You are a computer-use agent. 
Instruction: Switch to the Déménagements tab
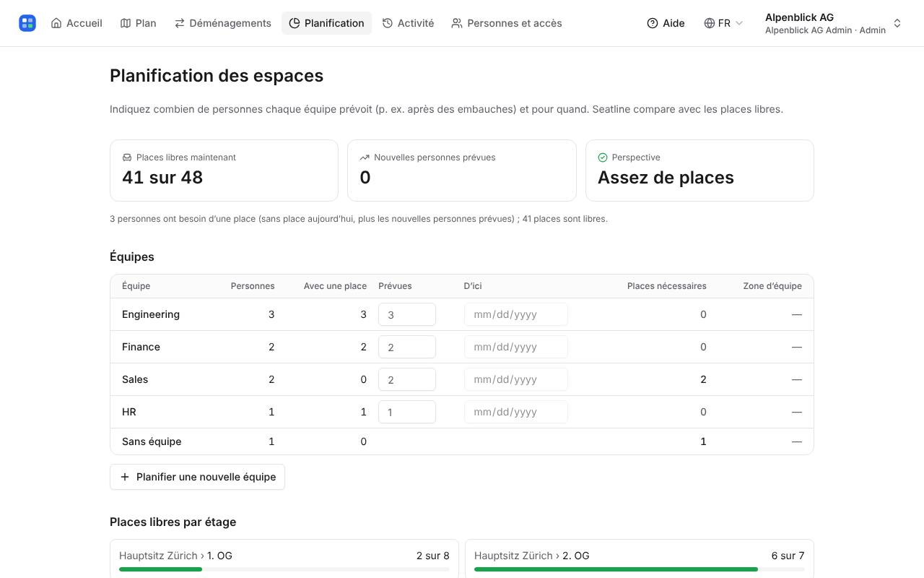click(223, 23)
